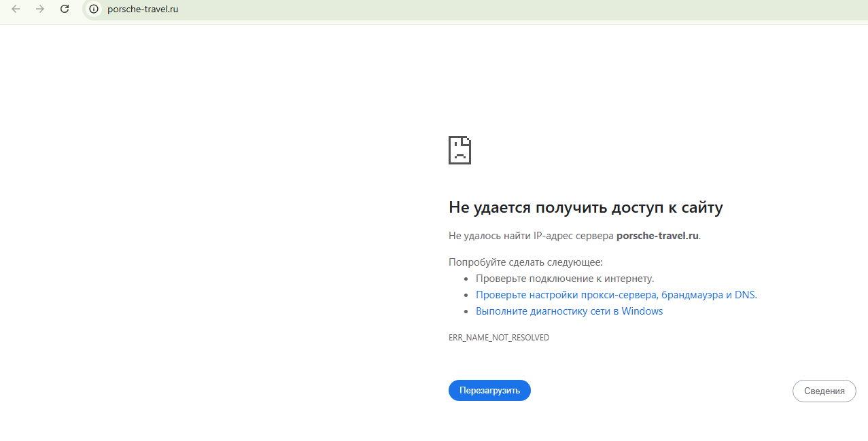The image size is (868, 441).
Task: Open site information icon in address bar
Action: [94, 9]
